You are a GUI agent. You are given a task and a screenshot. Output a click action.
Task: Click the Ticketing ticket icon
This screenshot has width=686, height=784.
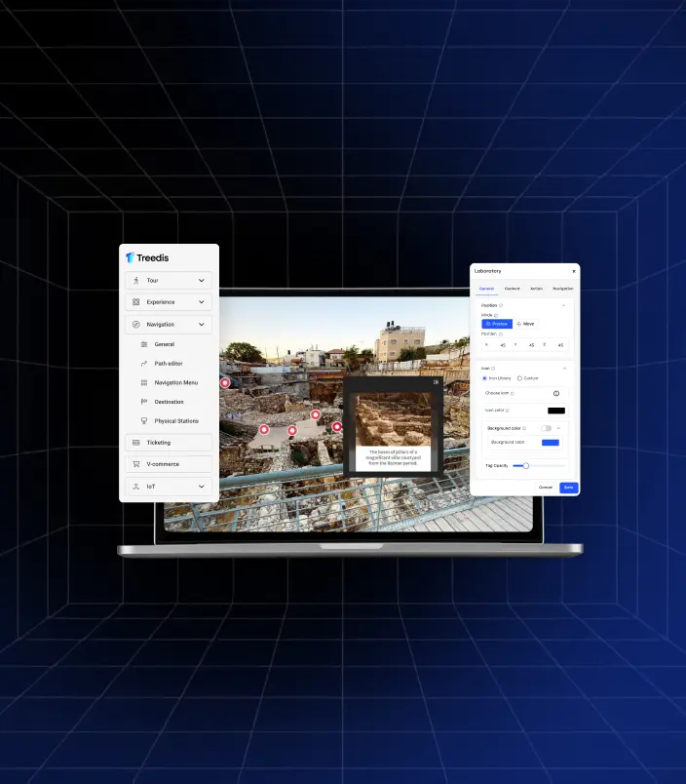coord(135,443)
